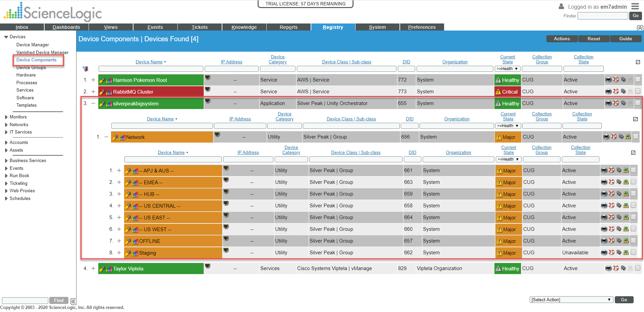Tick the select-all checkbox above the device rows
644x312 pixels.
click(638, 62)
